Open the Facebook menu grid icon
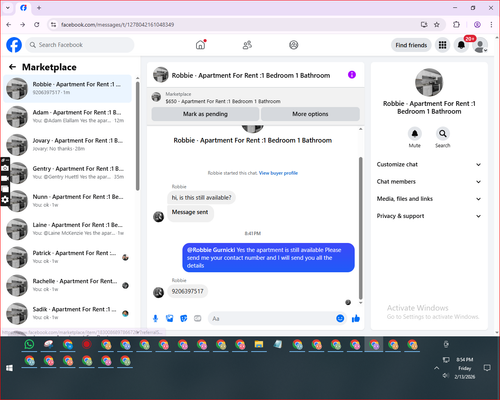Image resolution: width=500 pixels, height=400 pixels. click(x=442, y=45)
